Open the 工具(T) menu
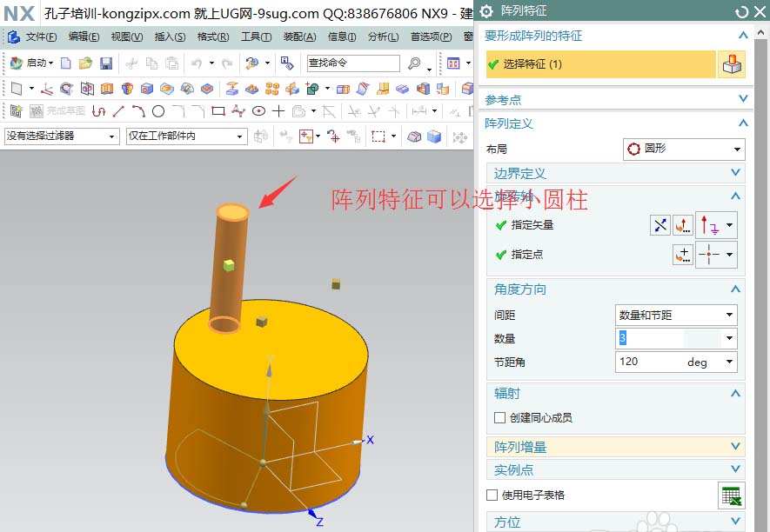The height and width of the screenshot is (532, 770). (x=256, y=37)
